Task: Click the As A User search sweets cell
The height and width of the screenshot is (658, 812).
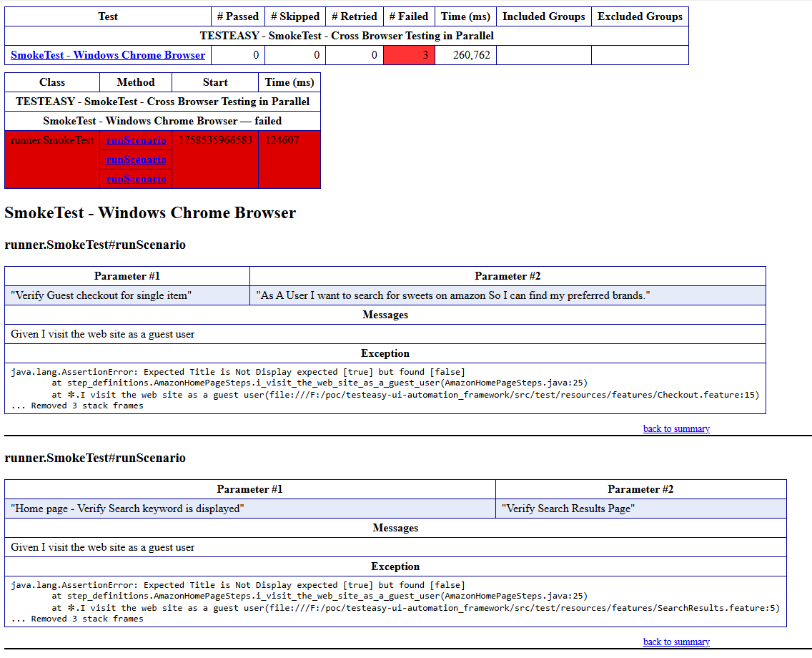Action: (453, 295)
